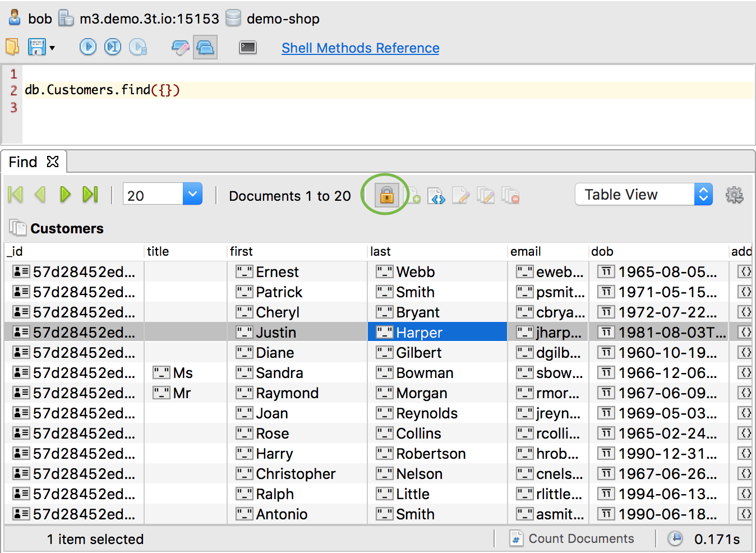This screenshot has height=553, width=756.
Task: Jump to the last page of results
Action: 90,195
